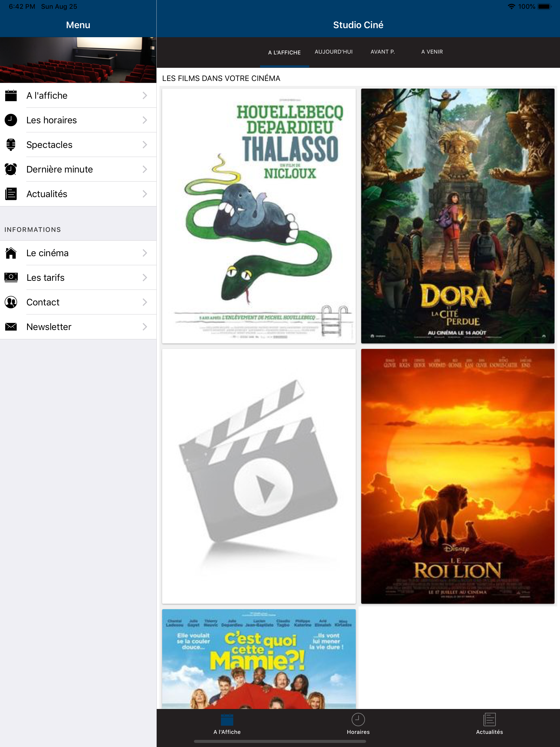This screenshot has width=560, height=747.
Task: Expand the A l'affiche row chevron
Action: click(x=145, y=96)
